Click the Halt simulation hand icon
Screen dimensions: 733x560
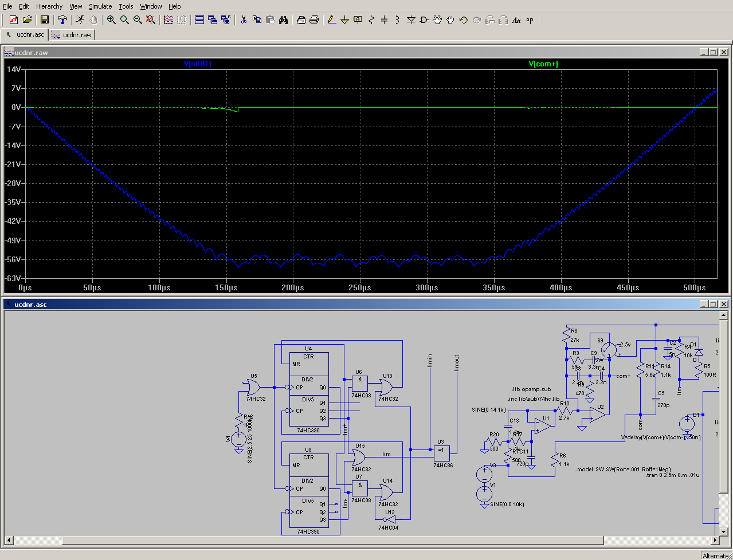click(93, 19)
